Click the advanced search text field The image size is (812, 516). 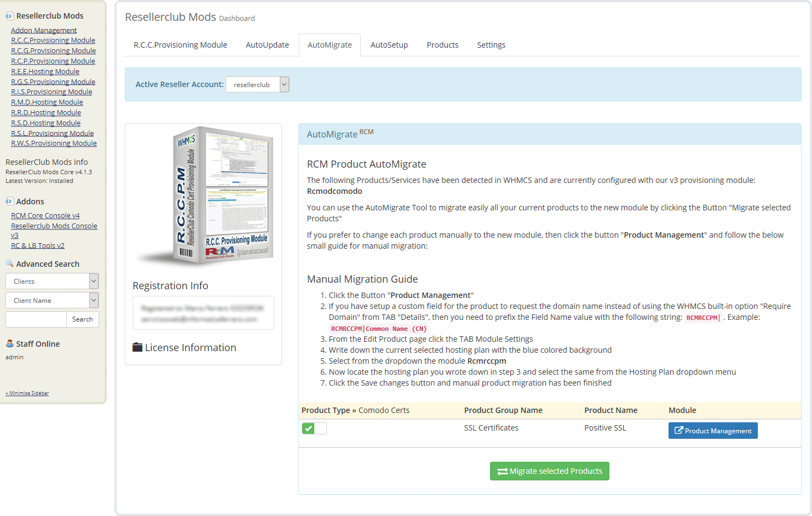pyautogui.click(x=36, y=319)
